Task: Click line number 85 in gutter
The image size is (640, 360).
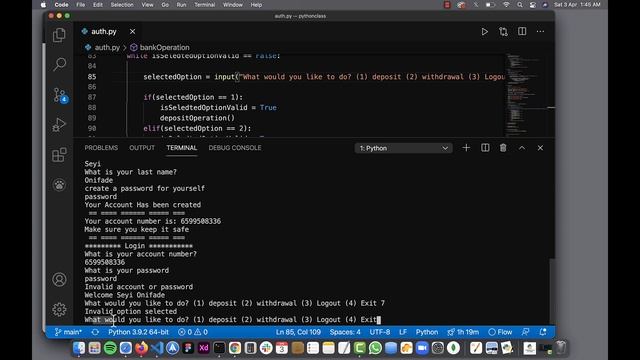Action: tap(92, 77)
